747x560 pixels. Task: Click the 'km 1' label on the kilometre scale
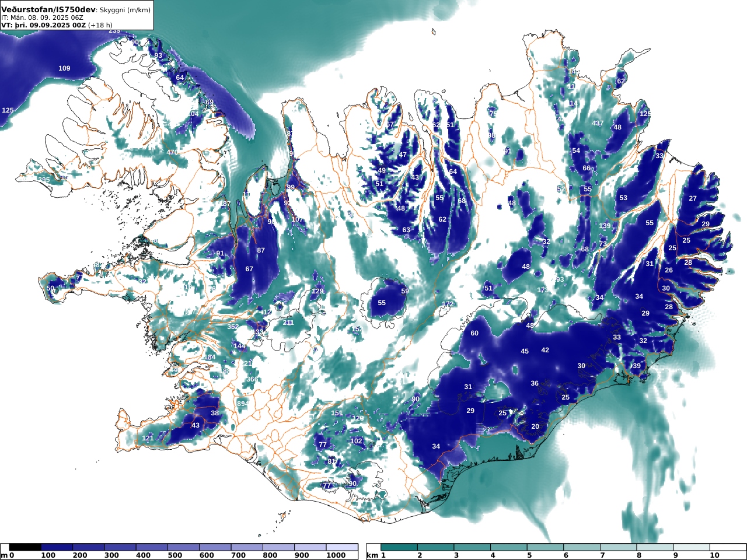376,556
